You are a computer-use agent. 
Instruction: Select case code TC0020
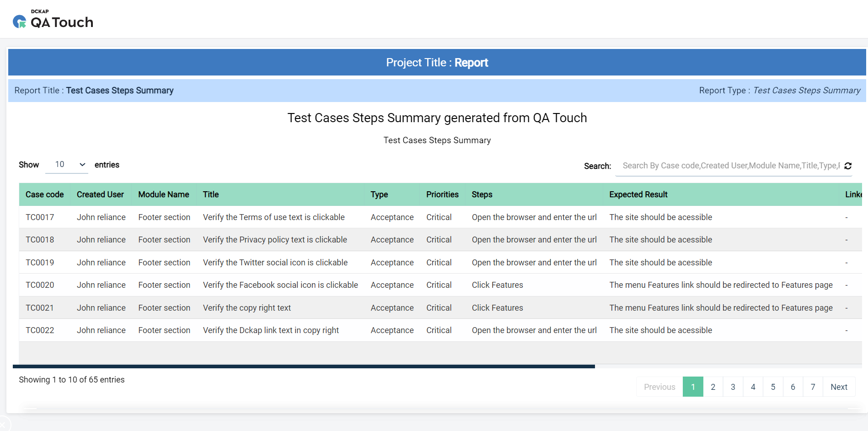[x=40, y=285]
